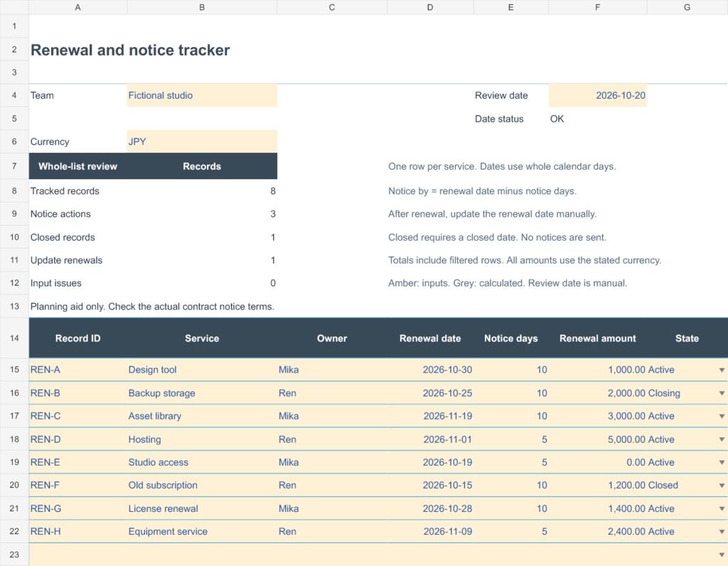Viewport: 728px width, 566px height.
Task: Open State dropdown for REN-A row
Action: pyautogui.click(x=722, y=370)
